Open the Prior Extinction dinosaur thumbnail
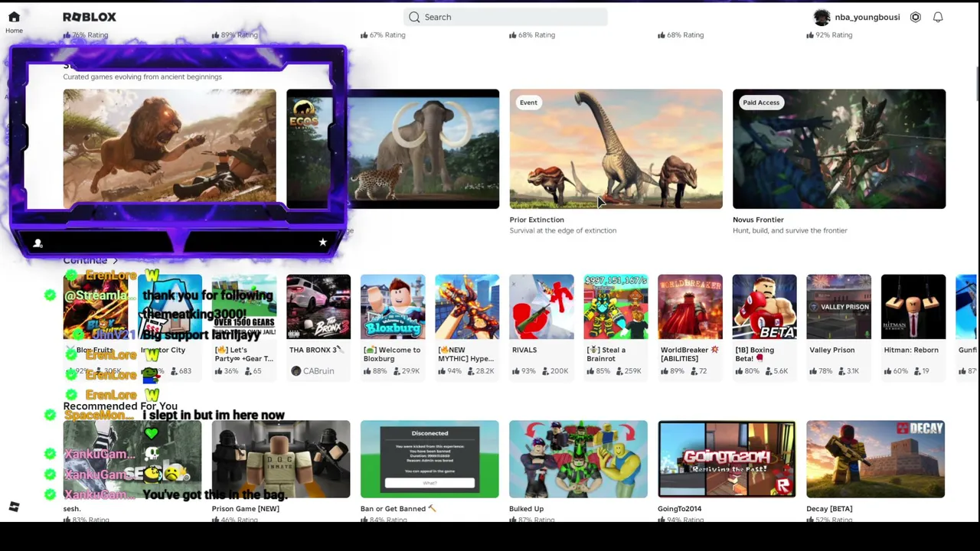Screen dimensions: 980x551 tap(616, 148)
